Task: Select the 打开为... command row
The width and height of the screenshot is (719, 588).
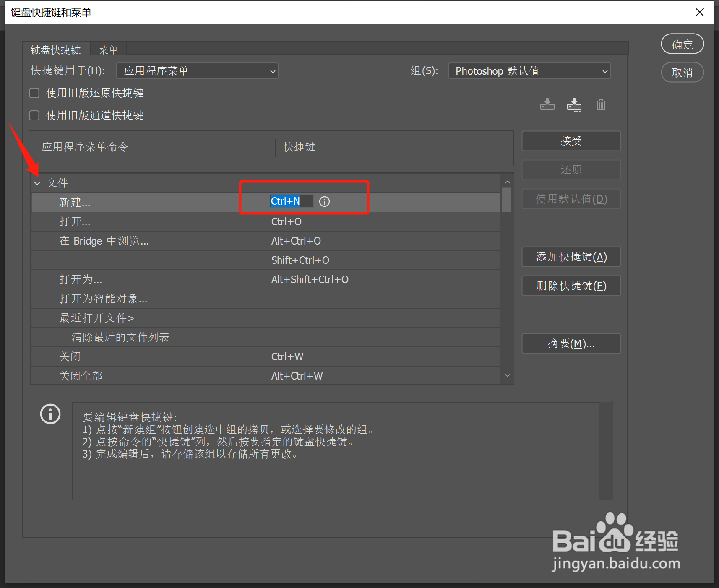Action: 265,279
